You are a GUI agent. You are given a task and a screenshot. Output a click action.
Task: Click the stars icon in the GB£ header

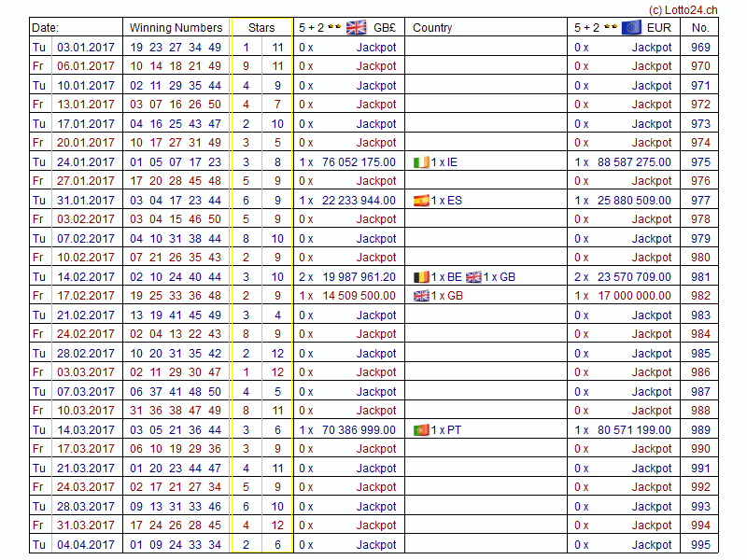coord(334,28)
